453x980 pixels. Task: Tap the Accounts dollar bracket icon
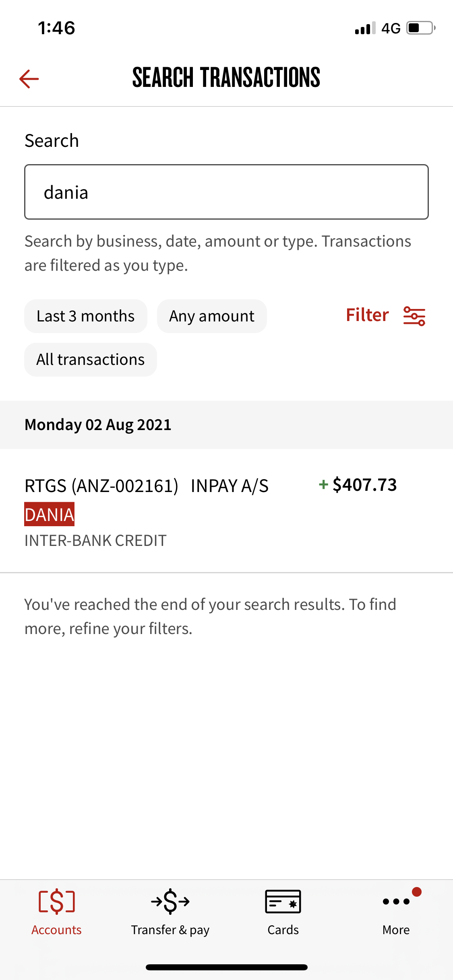pos(57,902)
